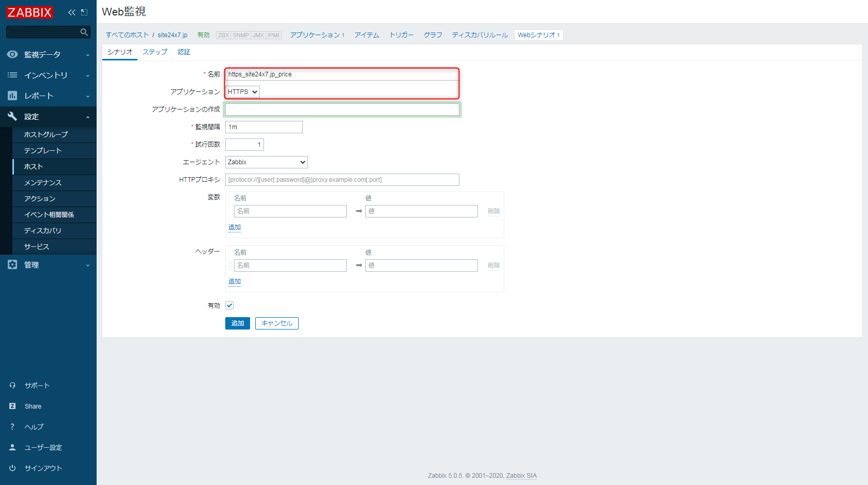
Task: Open the アプリケーション HTTPS dropdown
Action: coord(242,91)
